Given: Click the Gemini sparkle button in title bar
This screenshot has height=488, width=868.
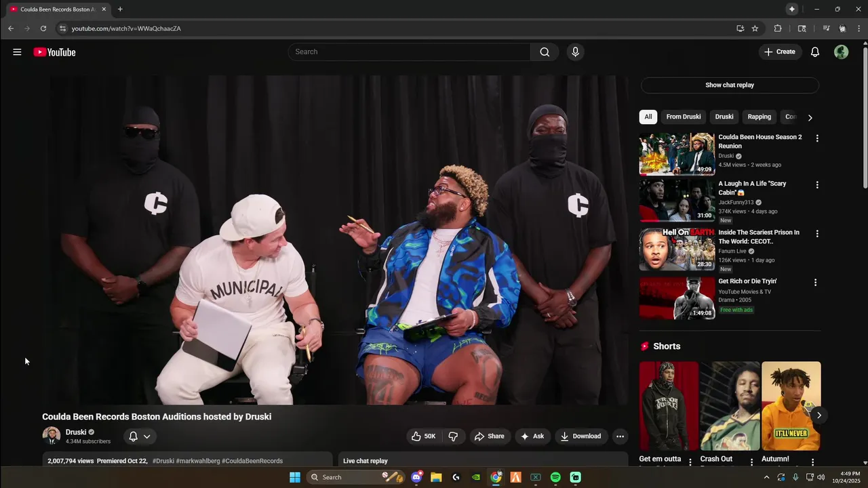Looking at the screenshot, I should [791, 9].
